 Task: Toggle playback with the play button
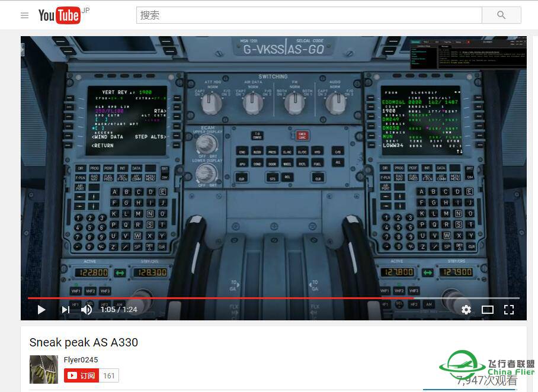[41, 310]
